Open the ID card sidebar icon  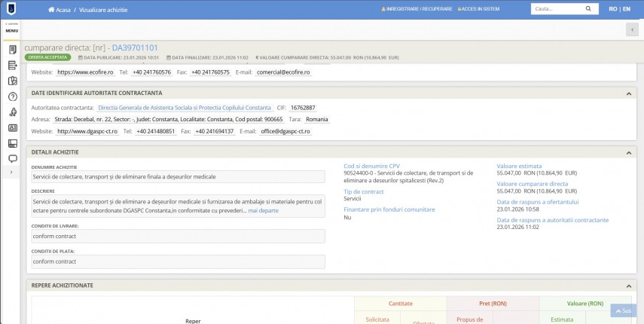click(x=12, y=127)
